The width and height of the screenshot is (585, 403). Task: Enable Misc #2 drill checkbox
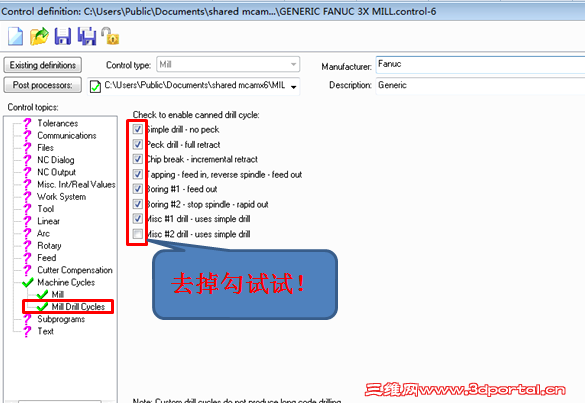138,234
